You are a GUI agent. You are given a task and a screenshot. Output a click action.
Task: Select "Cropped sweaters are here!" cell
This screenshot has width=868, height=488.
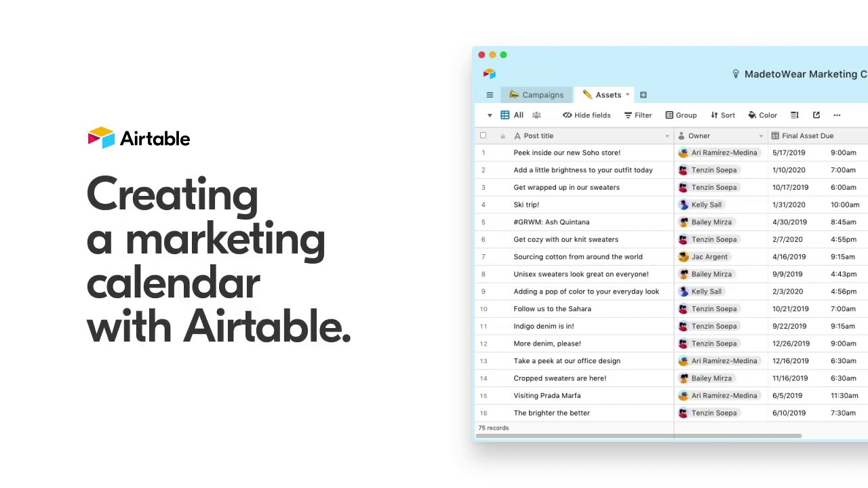coord(559,378)
